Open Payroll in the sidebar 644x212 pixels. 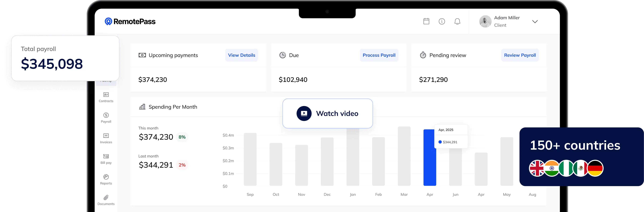click(x=106, y=118)
